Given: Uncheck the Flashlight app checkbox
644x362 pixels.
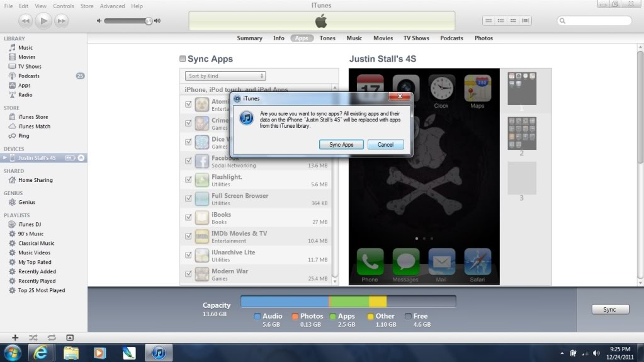Looking at the screenshot, I should 188,180.
